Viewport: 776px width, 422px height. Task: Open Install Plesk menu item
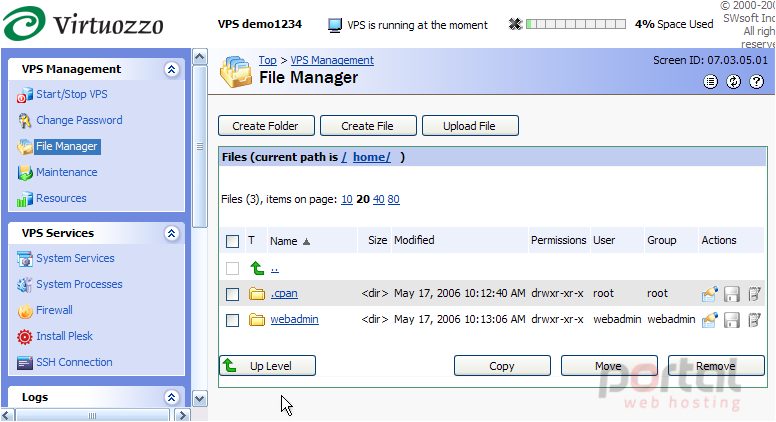coord(64,336)
